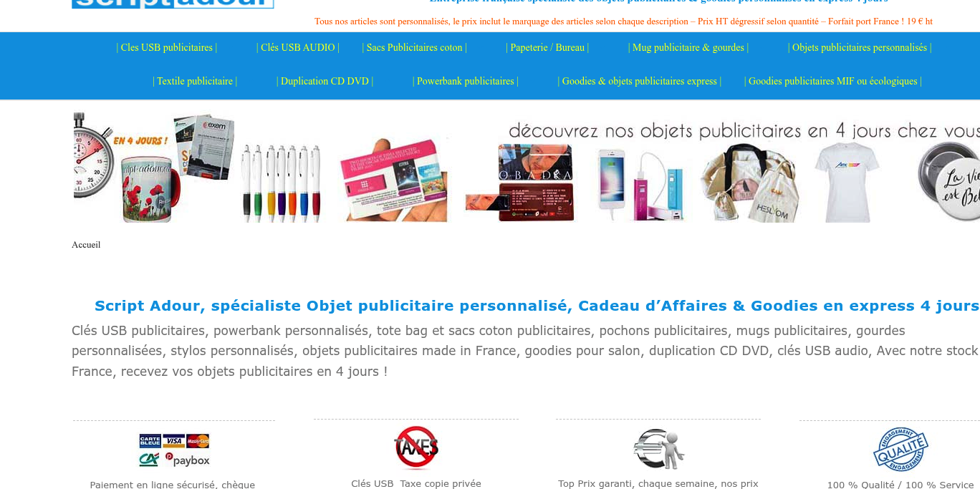Go to Powerbank publicitaires page

click(x=466, y=82)
